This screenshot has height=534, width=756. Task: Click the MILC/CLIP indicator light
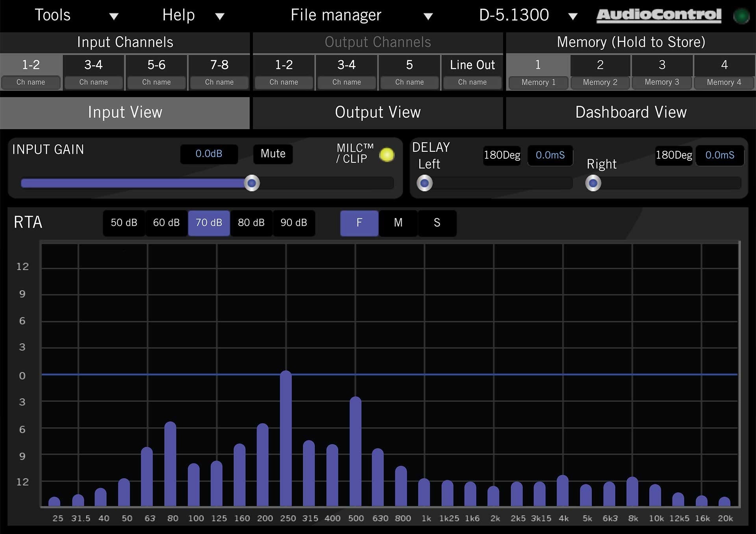(x=387, y=155)
